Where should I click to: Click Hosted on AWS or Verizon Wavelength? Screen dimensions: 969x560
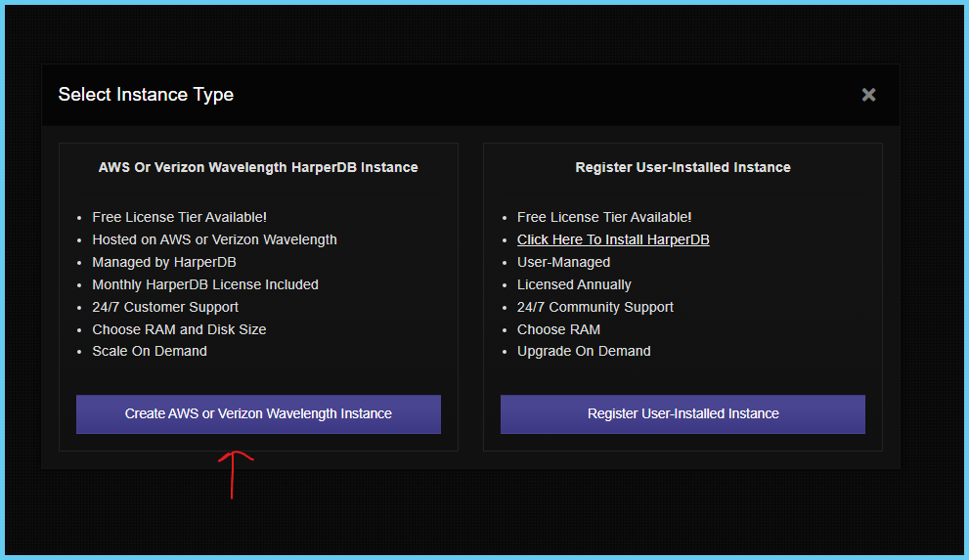(x=214, y=239)
